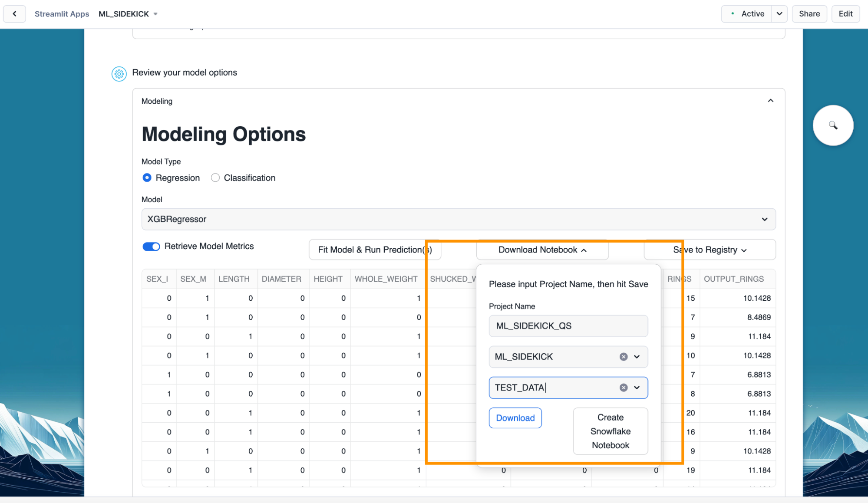Clear the TEST_DATA selection with the x icon
Viewport: 868px width, 503px height.
(x=624, y=388)
